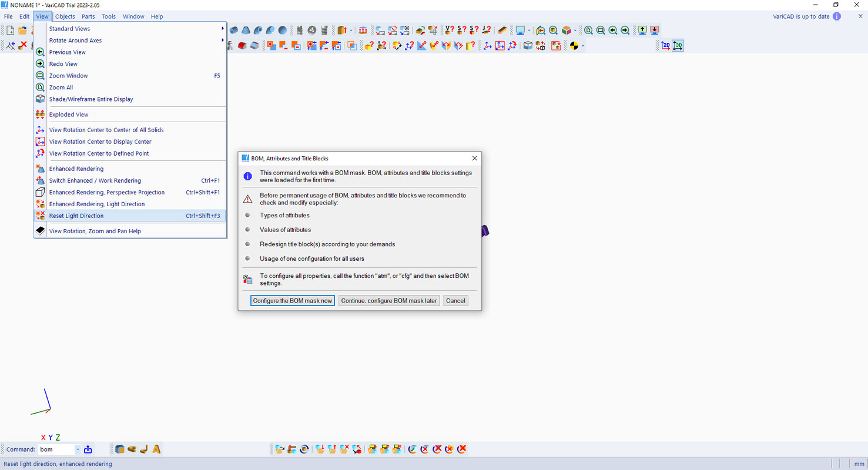Open the Tools menu
This screenshot has width=868, height=470.
(109, 16)
